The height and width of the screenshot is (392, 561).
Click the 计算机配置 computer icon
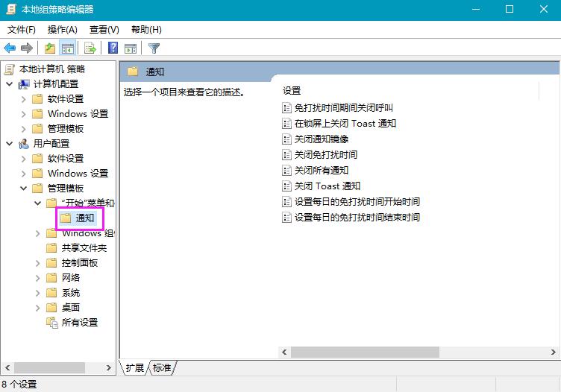point(24,84)
